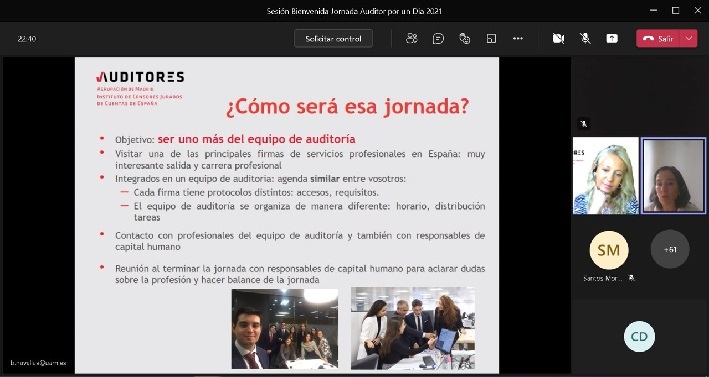709x377 pixels.
Task: Click the SM participant avatar
Action: pyautogui.click(x=609, y=250)
